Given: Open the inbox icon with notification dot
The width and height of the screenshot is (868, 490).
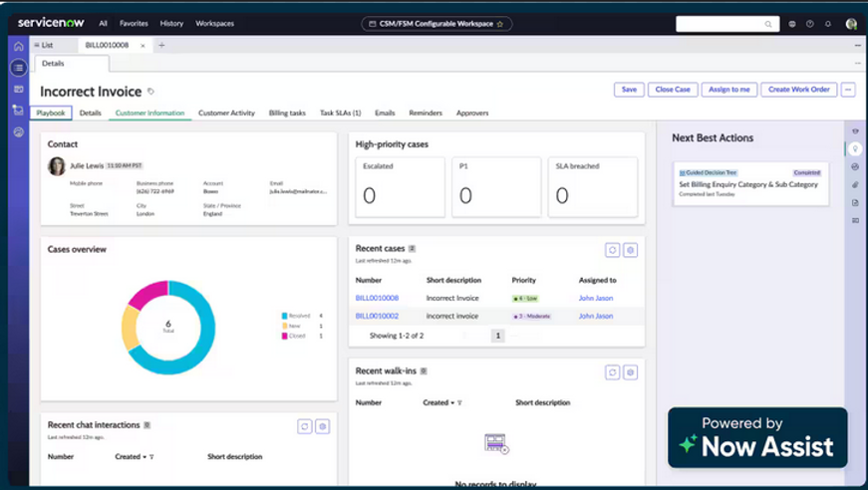Looking at the screenshot, I should pyautogui.click(x=18, y=111).
